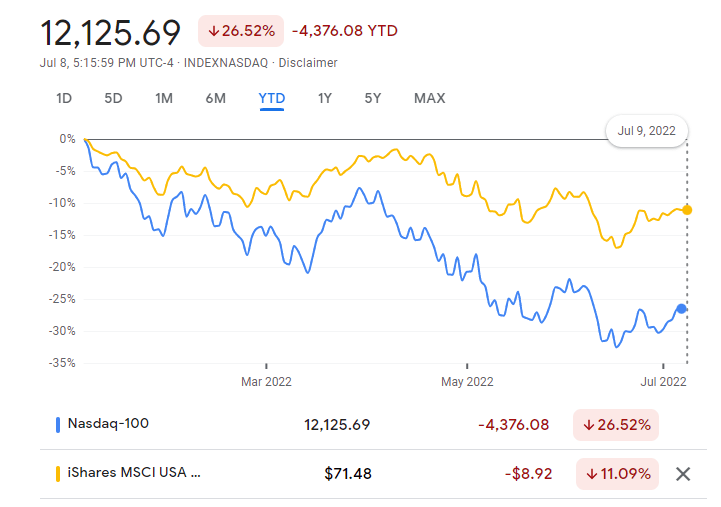Select the YTD range tab

tap(272, 98)
